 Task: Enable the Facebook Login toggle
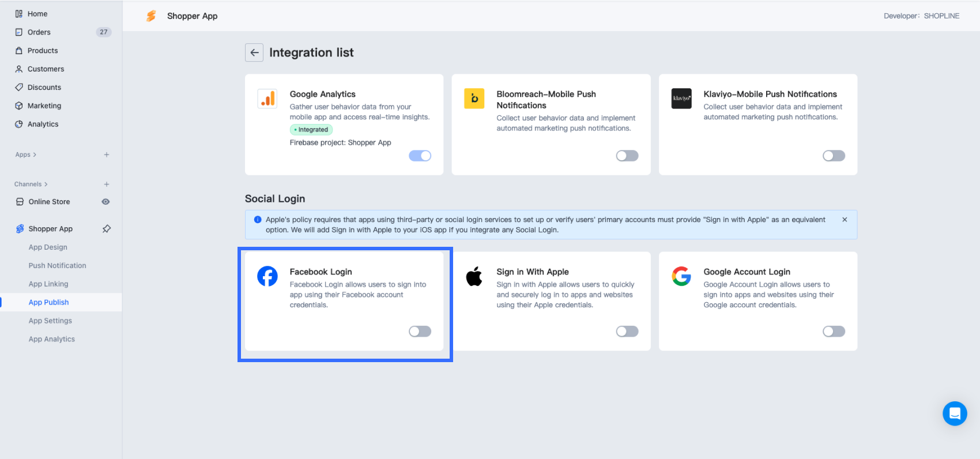(x=420, y=332)
